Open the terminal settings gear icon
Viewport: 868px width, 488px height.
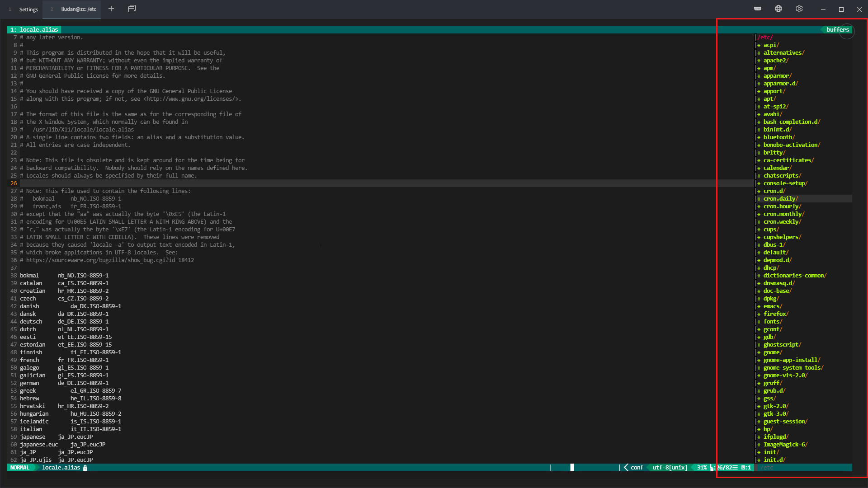(x=799, y=9)
